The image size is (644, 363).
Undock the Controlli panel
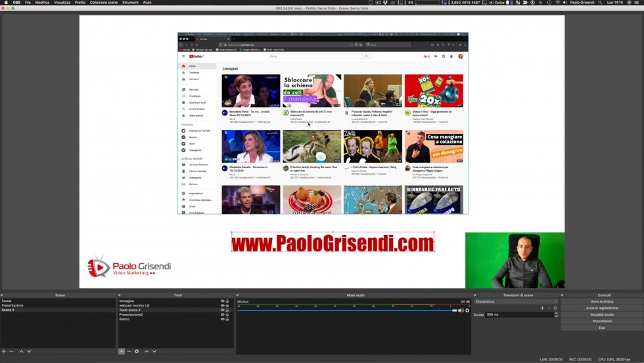click(562, 295)
